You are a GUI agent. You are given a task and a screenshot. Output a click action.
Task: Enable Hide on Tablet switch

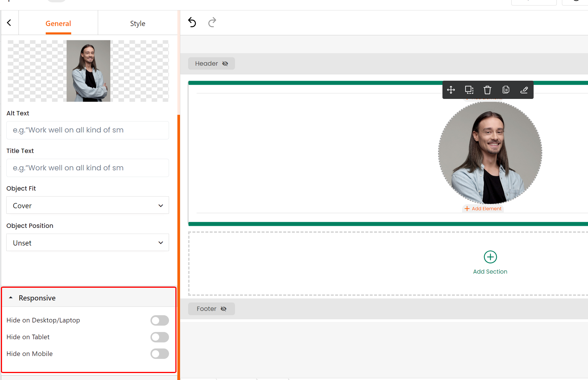point(159,337)
